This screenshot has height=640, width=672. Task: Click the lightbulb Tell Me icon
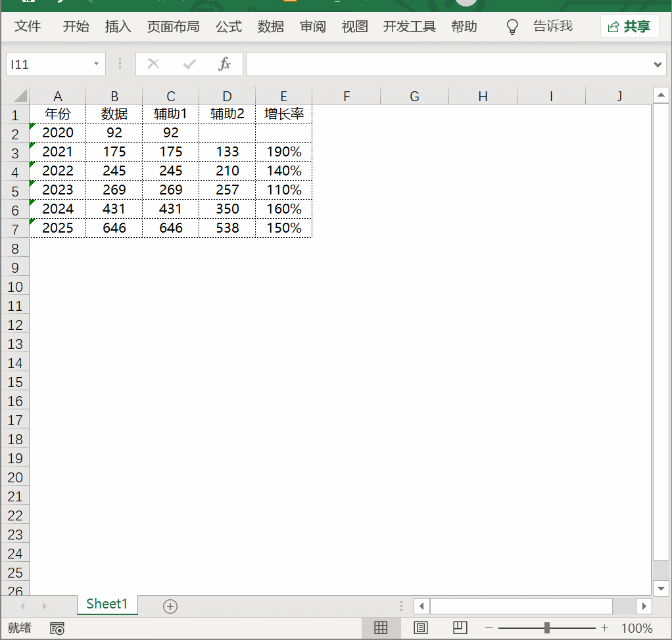tap(512, 26)
